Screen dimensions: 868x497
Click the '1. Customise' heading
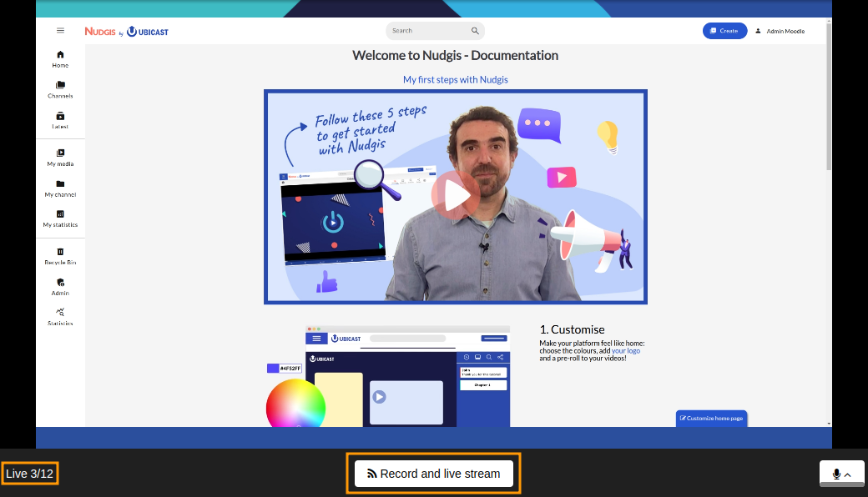click(572, 329)
